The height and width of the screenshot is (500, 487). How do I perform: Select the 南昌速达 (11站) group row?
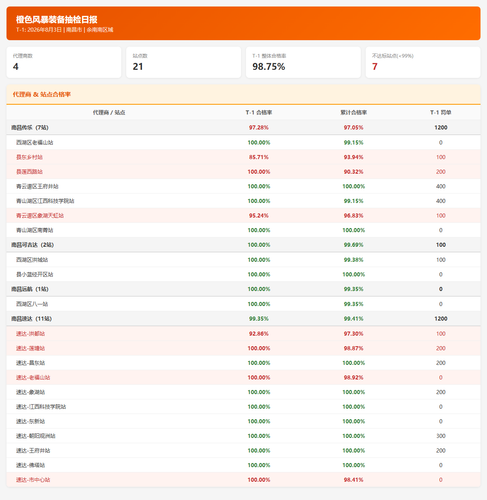tap(243, 319)
